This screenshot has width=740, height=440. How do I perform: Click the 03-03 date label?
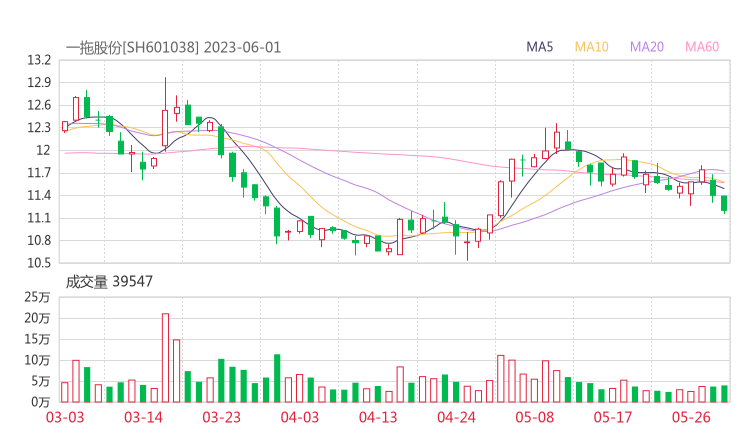click(x=65, y=417)
